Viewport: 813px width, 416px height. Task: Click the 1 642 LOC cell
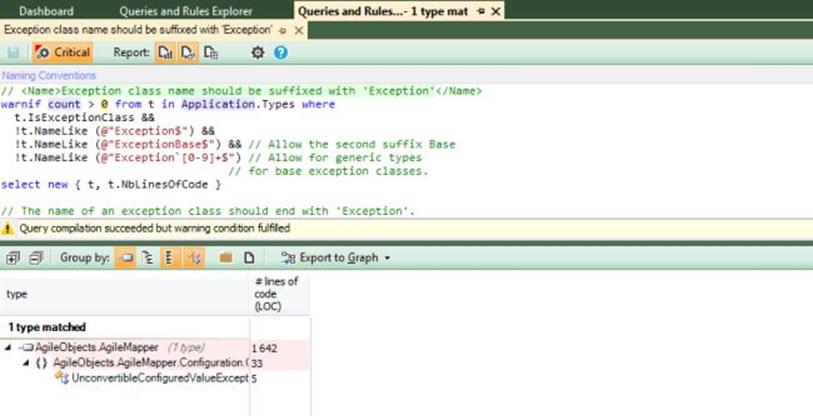[280, 348]
